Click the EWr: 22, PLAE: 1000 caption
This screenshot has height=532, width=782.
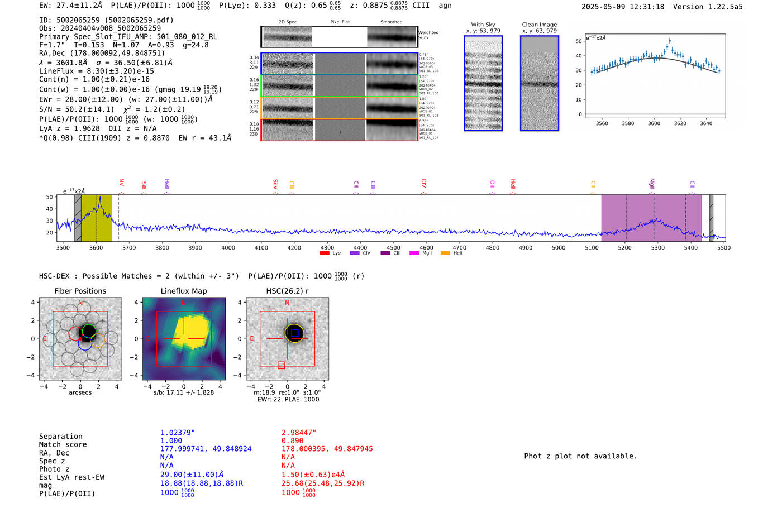[288, 399]
